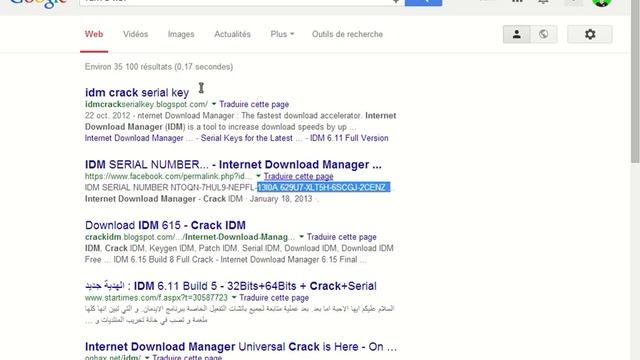
Task: Click 'January 18, 2013' snippet date text
Action: tap(281, 199)
